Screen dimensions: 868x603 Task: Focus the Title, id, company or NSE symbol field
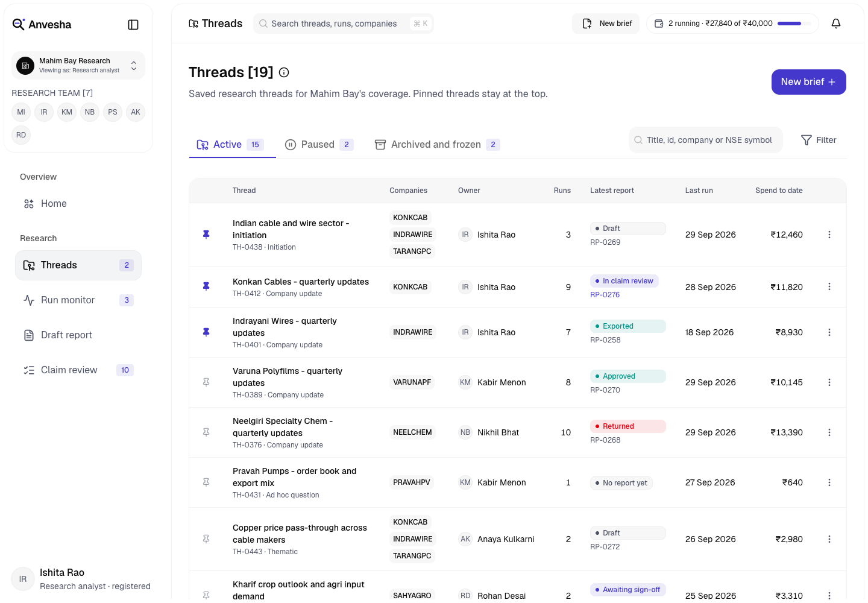[x=706, y=140]
